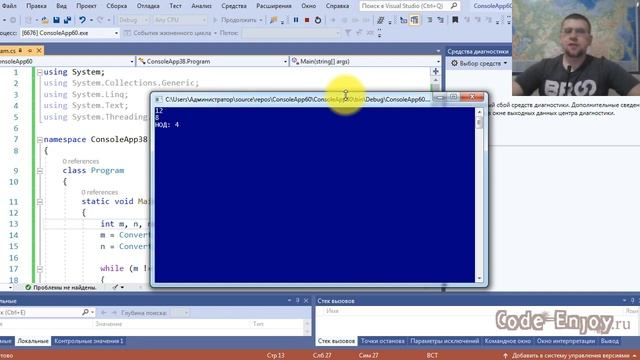The width and height of the screenshot is (640, 360).
Task: Collapse the namespace ConsoleApp38 block
Action: (40, 140)
